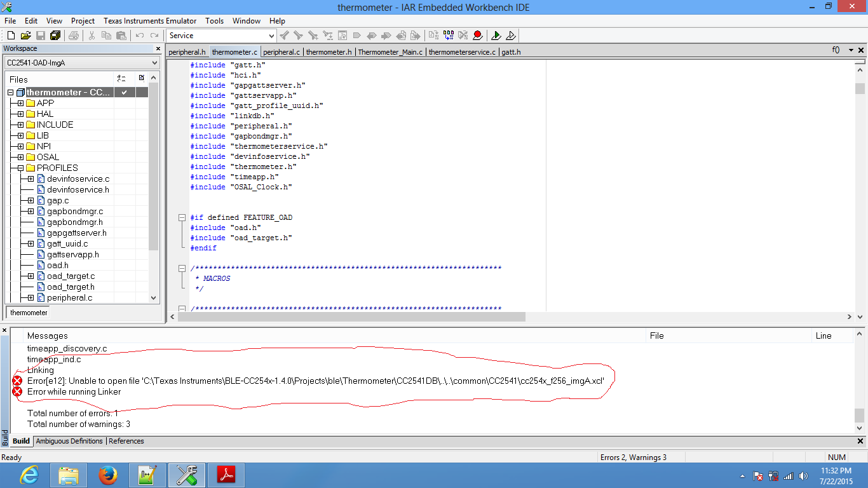The width and height of the screenshot is (868, 488).
Task: Click the Print toolbar icon
Action: [74, 36]
